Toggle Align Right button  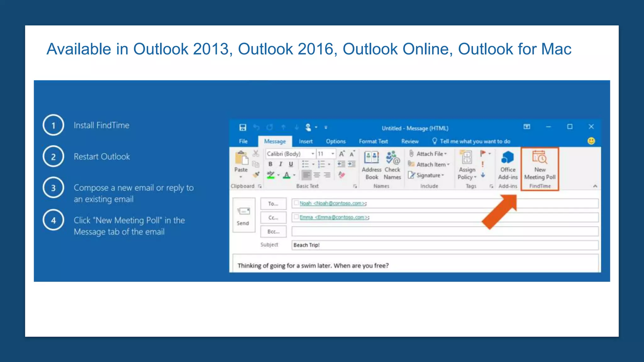coord(327,175)
